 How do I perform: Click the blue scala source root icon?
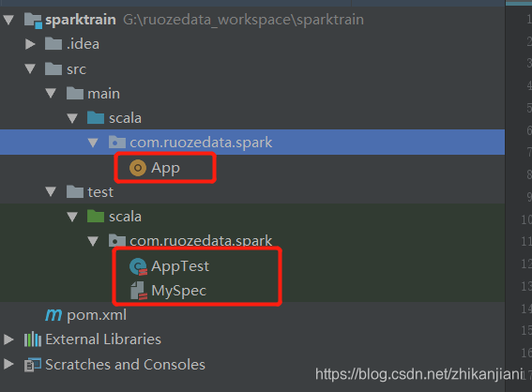tap(96, 117)
